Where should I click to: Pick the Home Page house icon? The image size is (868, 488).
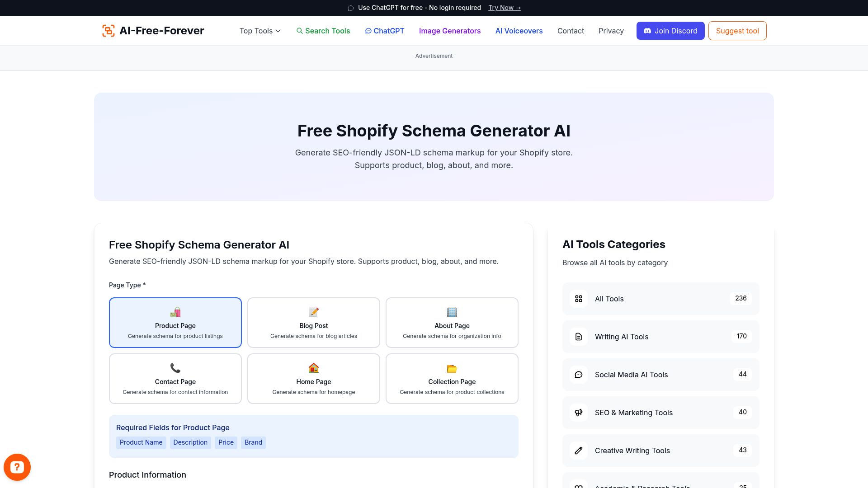pyautogui.click(x=313, y=368)
